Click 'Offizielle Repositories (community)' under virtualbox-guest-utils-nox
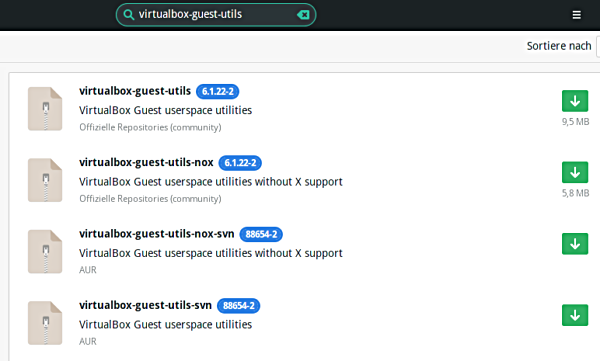The height and width of the screenshot is (361, 600). tap(150, 199)
